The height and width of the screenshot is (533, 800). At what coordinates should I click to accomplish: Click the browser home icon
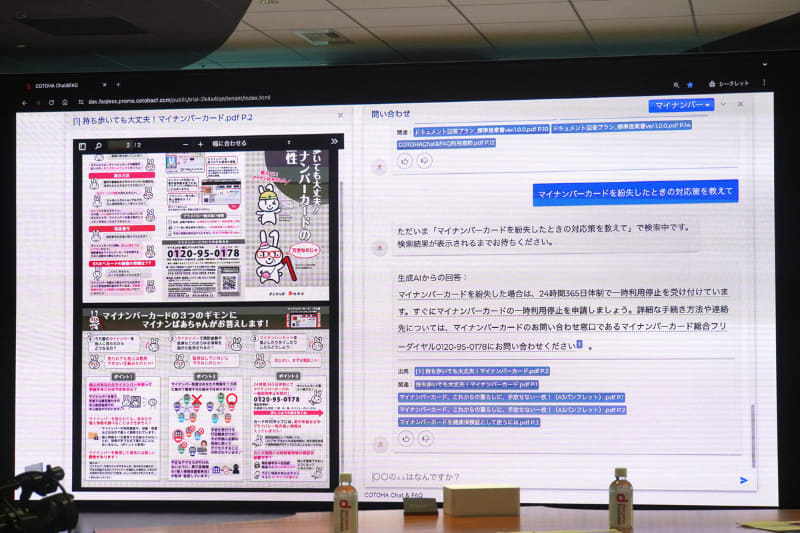65,103
